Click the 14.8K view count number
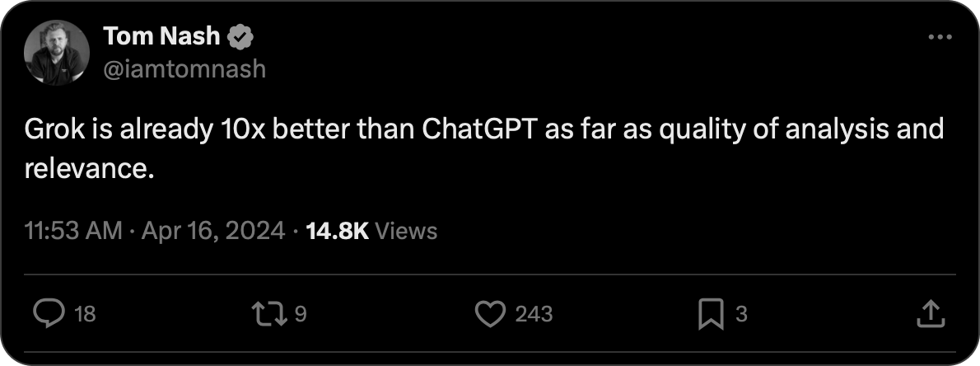This screenshot has height=366, width=980. tap(337, 231)
